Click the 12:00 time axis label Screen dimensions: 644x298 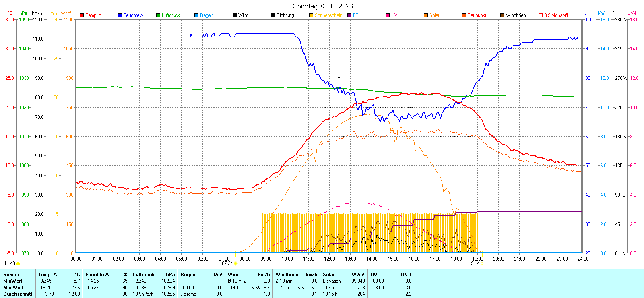pos(330,259)
